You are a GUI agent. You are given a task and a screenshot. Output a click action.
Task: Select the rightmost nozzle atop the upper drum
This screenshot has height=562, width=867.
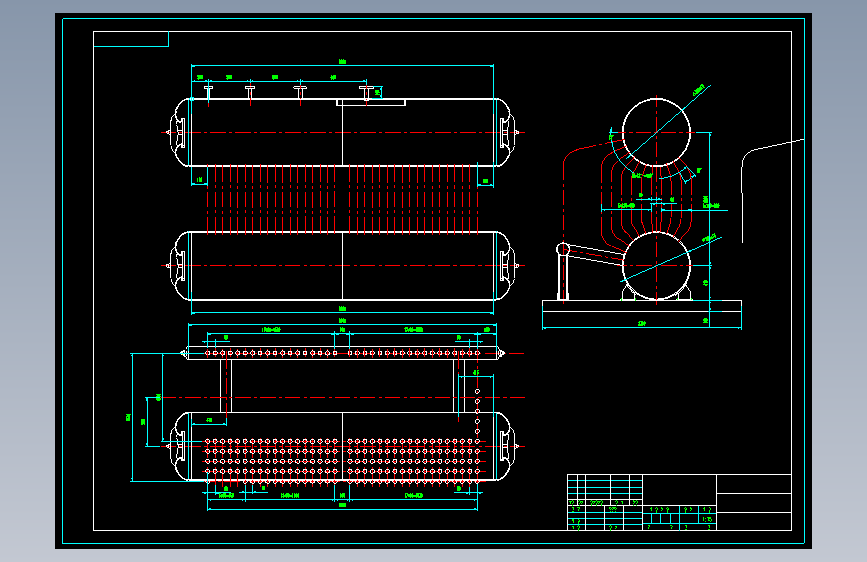[x=366, y=92]
